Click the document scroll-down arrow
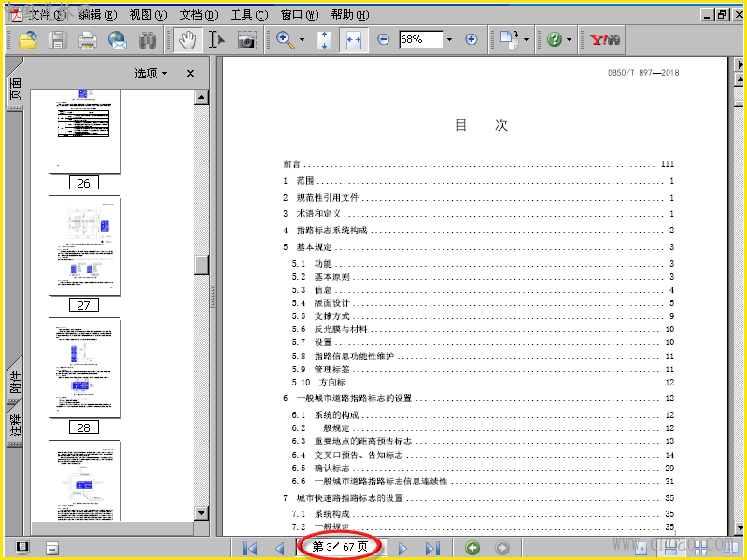 (740, 527)
